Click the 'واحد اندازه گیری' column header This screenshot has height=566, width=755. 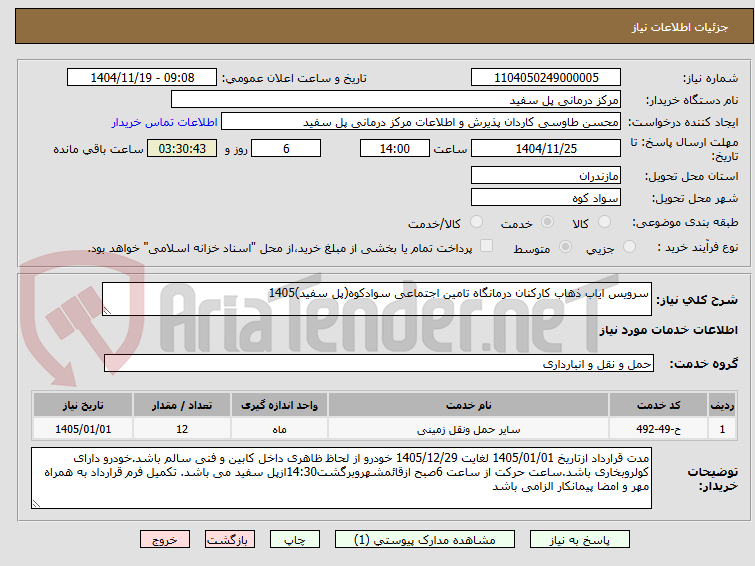coord(280,405)
